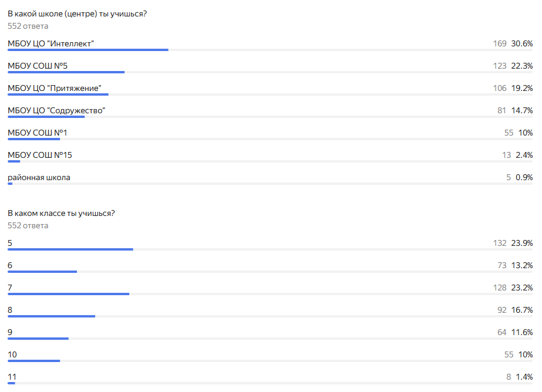Select the МБОУ СОШ №5 answer label
This screenshot has height=392, width=542.
coord(38,66)
